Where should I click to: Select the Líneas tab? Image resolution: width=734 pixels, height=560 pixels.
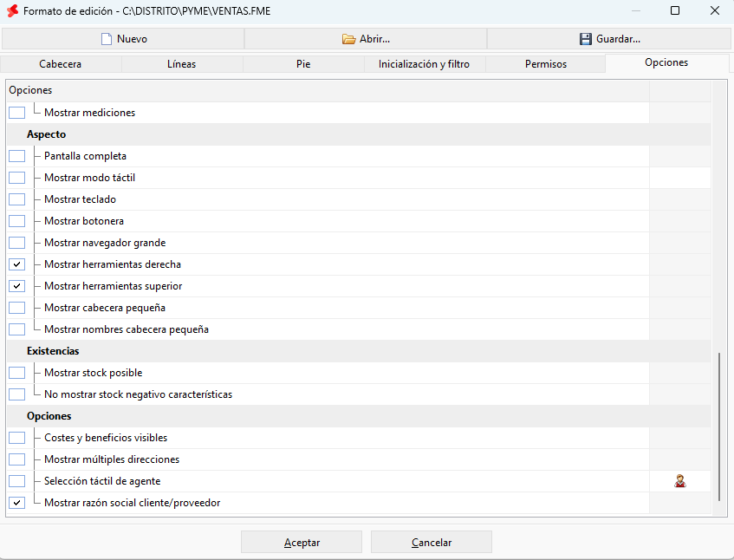coord(182,64)
